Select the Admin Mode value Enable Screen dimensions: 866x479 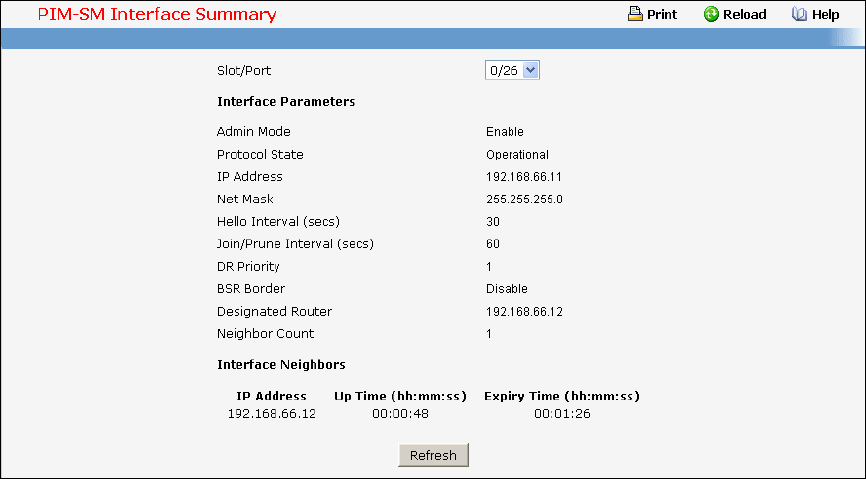pyautogui.click(x=505, y=131)
